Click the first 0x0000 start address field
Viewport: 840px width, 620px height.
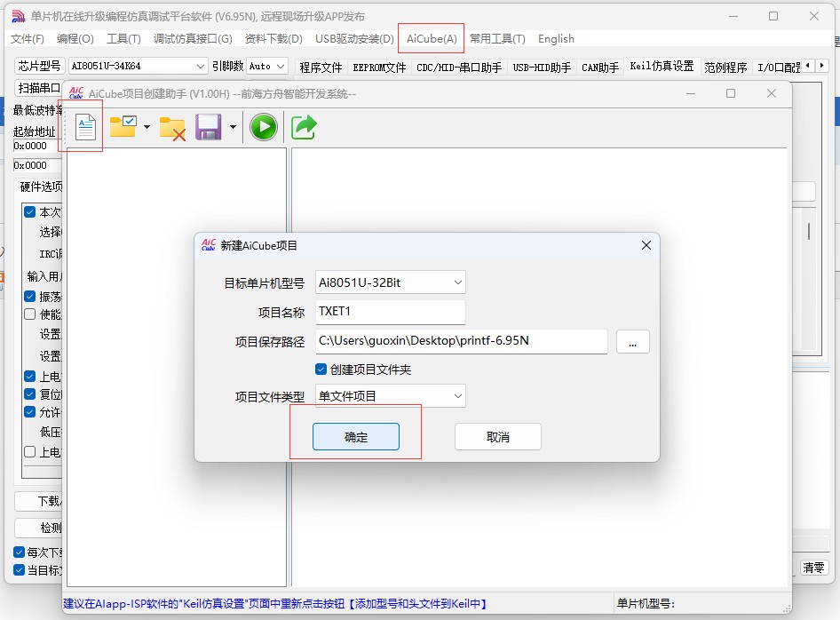pyautogui.click(x=37, y=146)
